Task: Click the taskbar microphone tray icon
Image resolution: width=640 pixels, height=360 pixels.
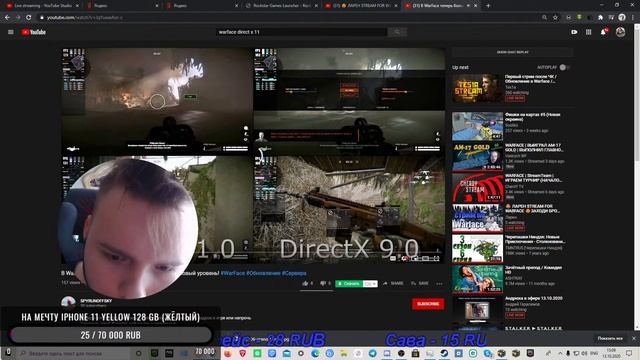Action: click(568, 353)
